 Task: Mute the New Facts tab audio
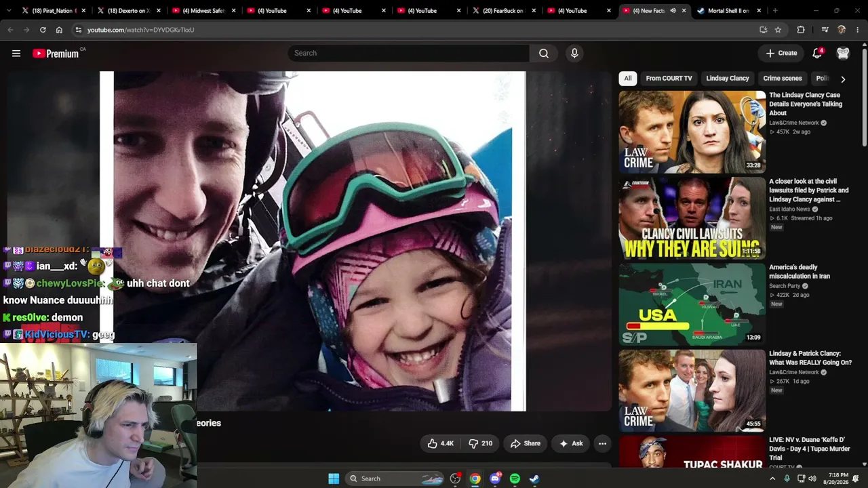[673, 11]
